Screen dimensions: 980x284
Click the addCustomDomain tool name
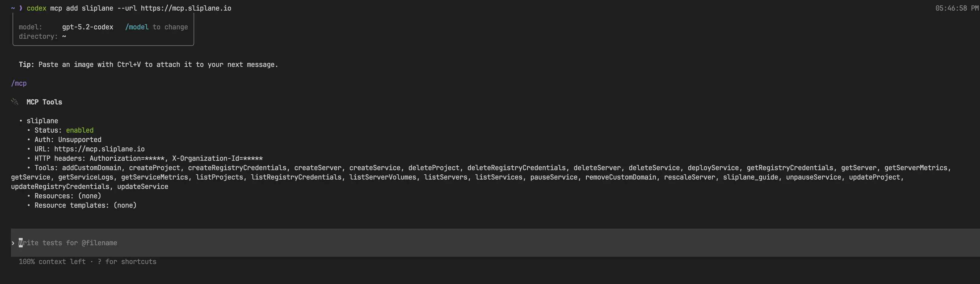pos(91,168)
